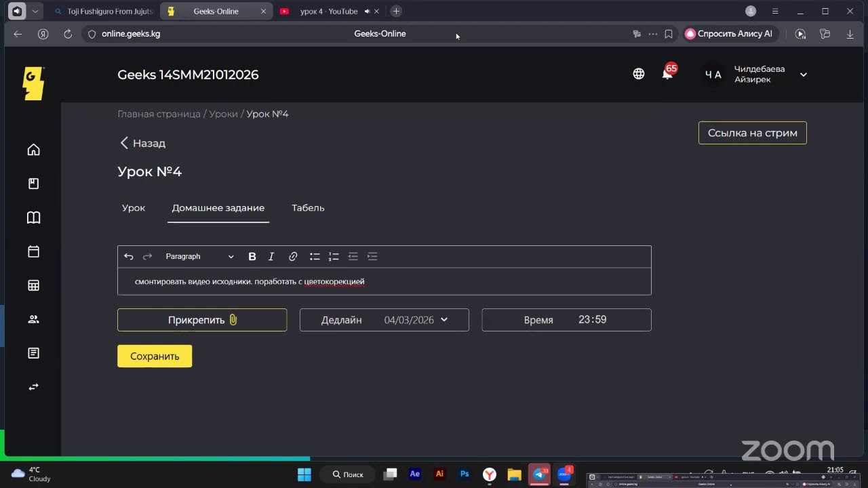The image size is (868, 488).
Task: Open the page translate icon in address bar
Action: click(636, 34)
